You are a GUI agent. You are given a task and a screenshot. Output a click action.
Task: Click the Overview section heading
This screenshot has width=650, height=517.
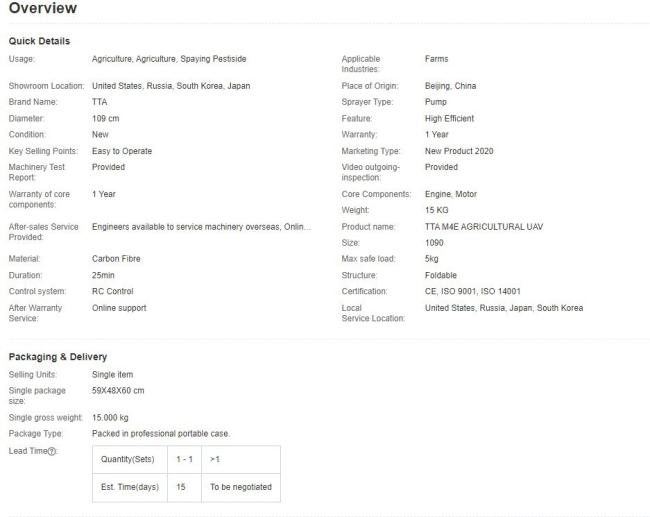point(42,9)
